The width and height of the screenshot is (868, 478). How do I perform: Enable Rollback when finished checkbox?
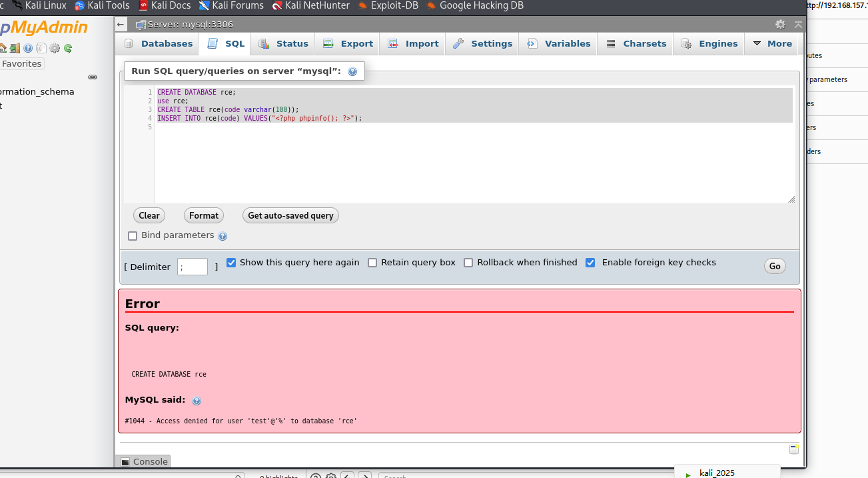[x=468, y=263]
